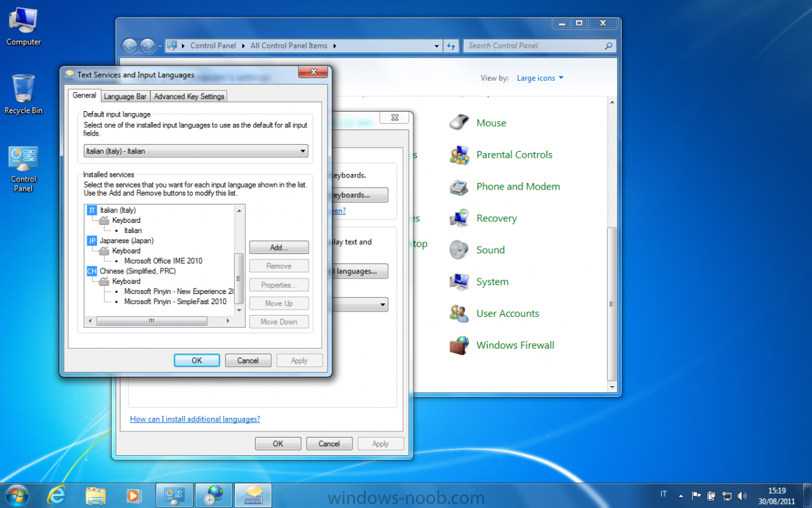Click the clock showing 15:19

777,490
